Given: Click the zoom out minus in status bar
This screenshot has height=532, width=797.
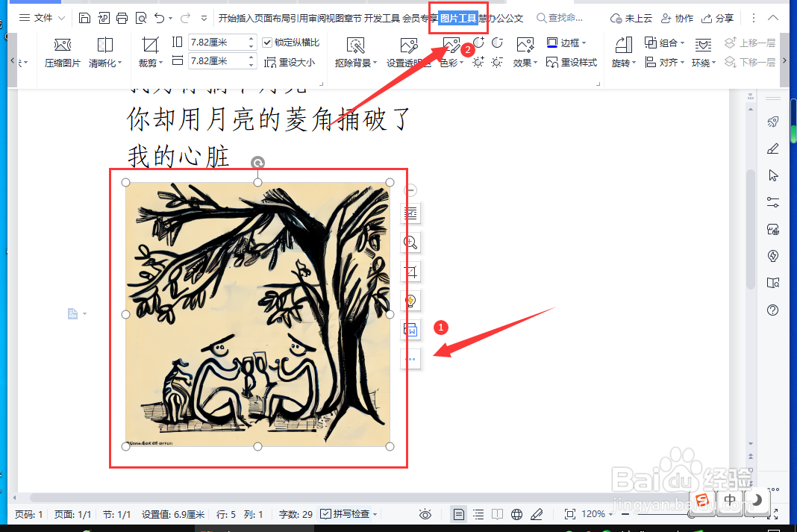Looking at the screenshot, I should coord(625,514).
